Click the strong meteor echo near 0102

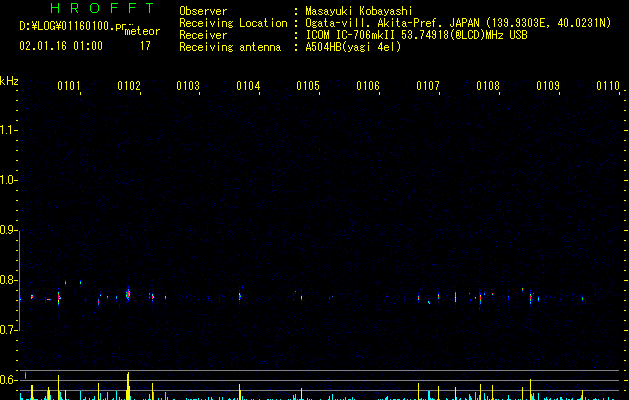(128, 294)
